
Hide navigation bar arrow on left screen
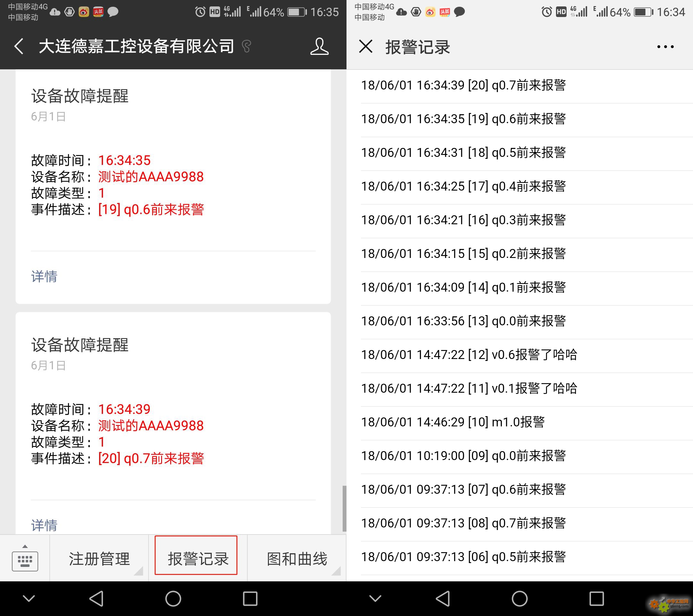pos(29,599)
